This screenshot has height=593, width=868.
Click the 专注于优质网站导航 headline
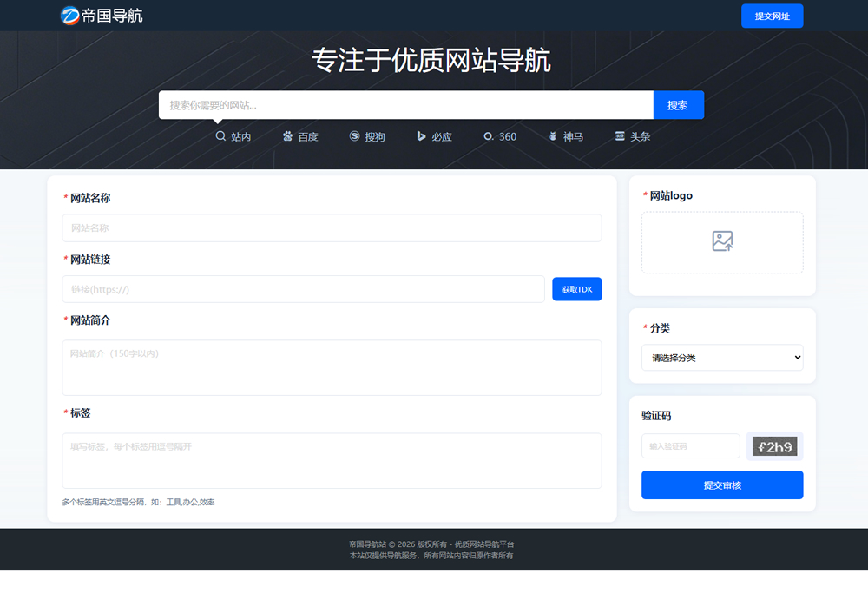[x=431, y=61]
